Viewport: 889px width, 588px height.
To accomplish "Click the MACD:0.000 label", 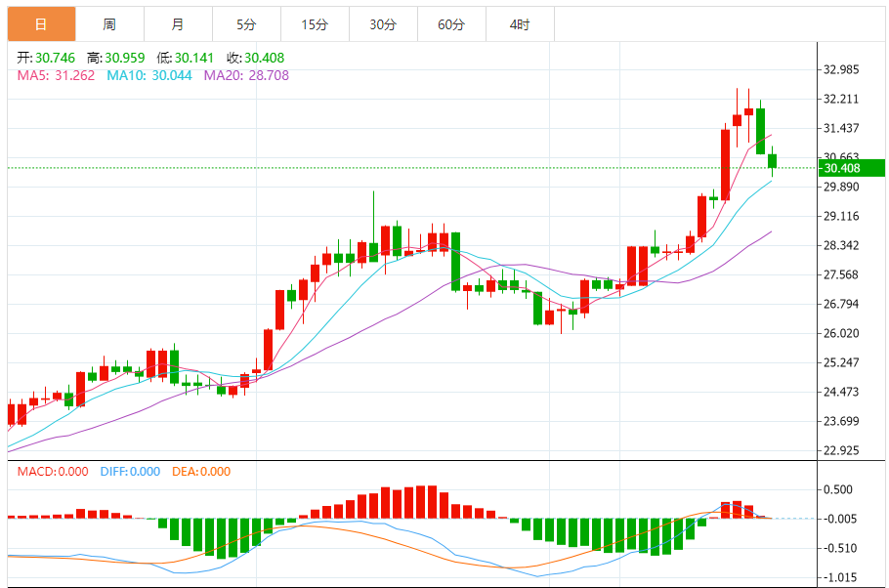I will (53, 472).
